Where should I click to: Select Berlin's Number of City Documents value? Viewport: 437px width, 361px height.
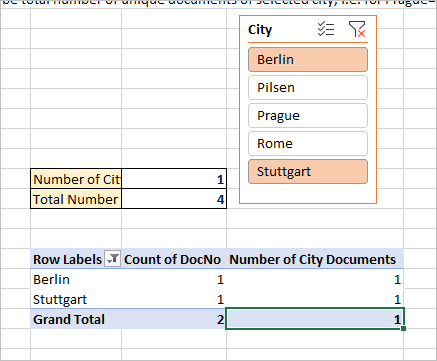pos(315,279)
